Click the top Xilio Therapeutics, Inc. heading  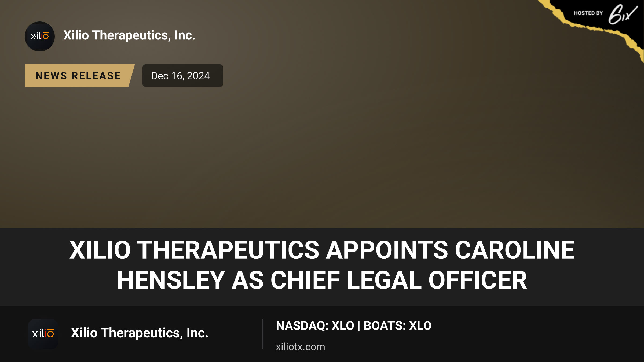pos(129,35)
